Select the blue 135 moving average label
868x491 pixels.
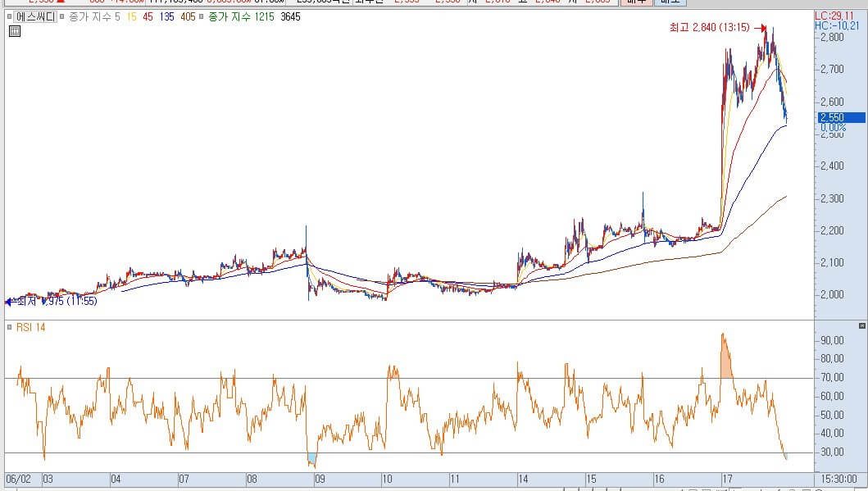pos(166,17)
